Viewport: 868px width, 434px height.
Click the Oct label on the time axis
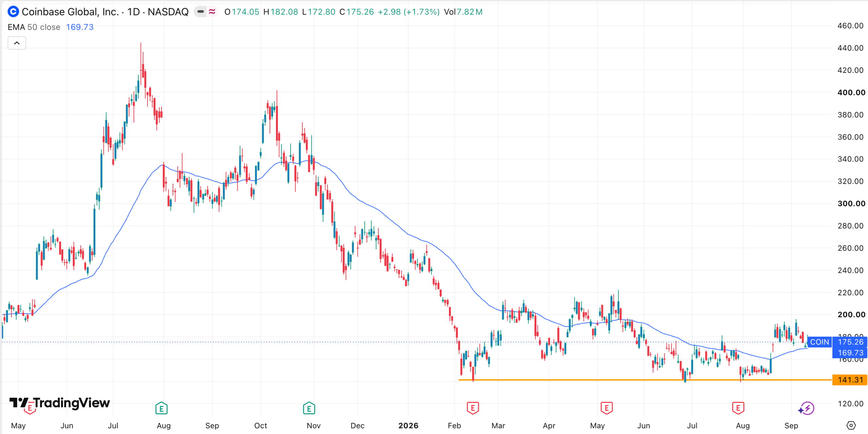(x=261, y=426)
